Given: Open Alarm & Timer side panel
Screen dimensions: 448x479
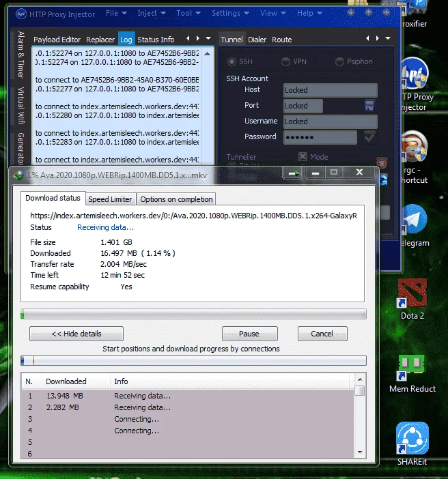Looking at the screenshot, I should pyautogui.click(x=20, y=55).
